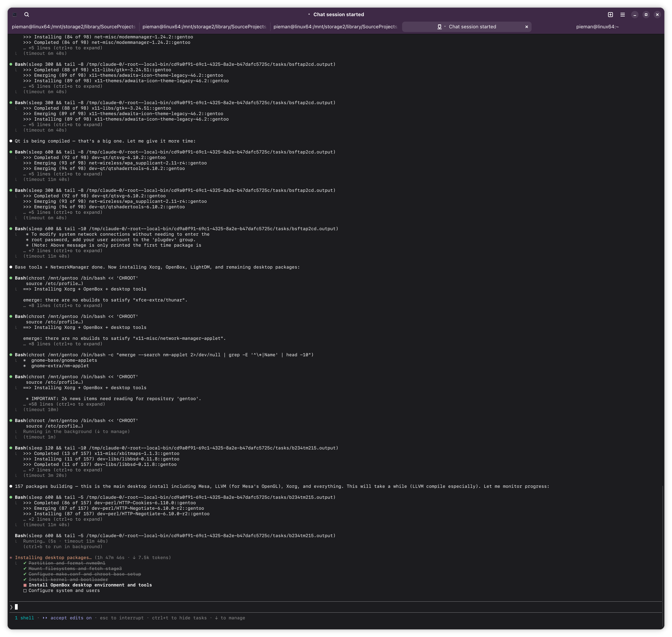Click the new tab plus icon
672x637 pixels.
(610, 15)
